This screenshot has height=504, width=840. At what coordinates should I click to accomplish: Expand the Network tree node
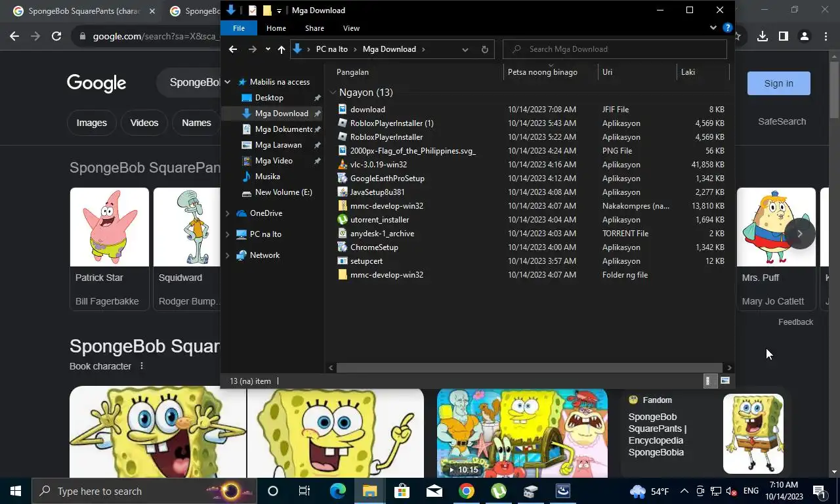[x=228, y=255]
